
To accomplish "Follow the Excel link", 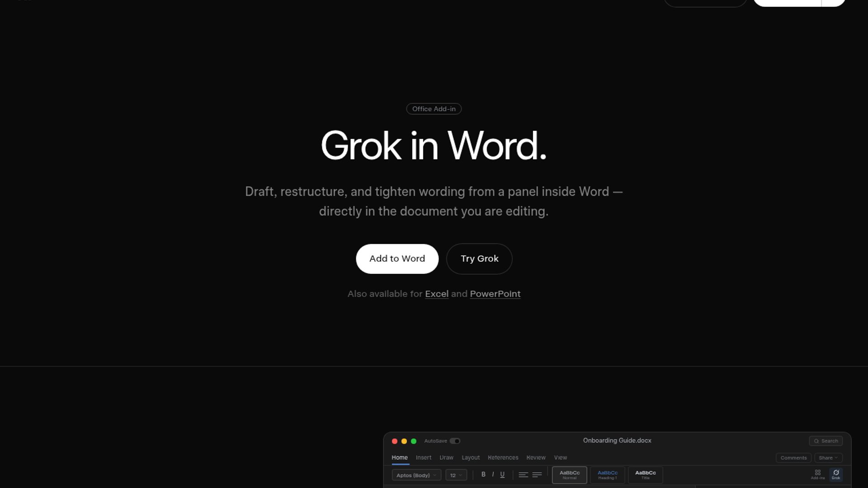I will coord(437,294).
